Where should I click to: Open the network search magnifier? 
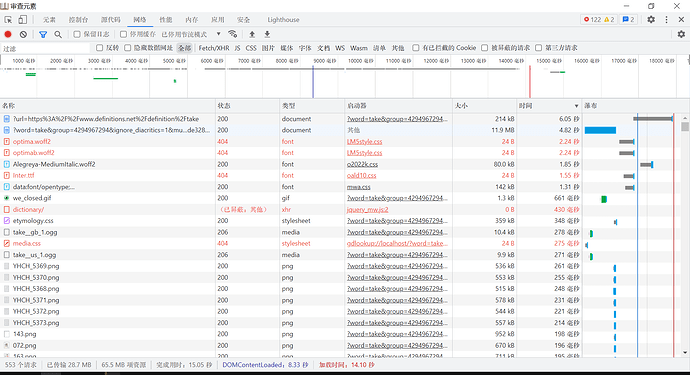tap(58, 34)
